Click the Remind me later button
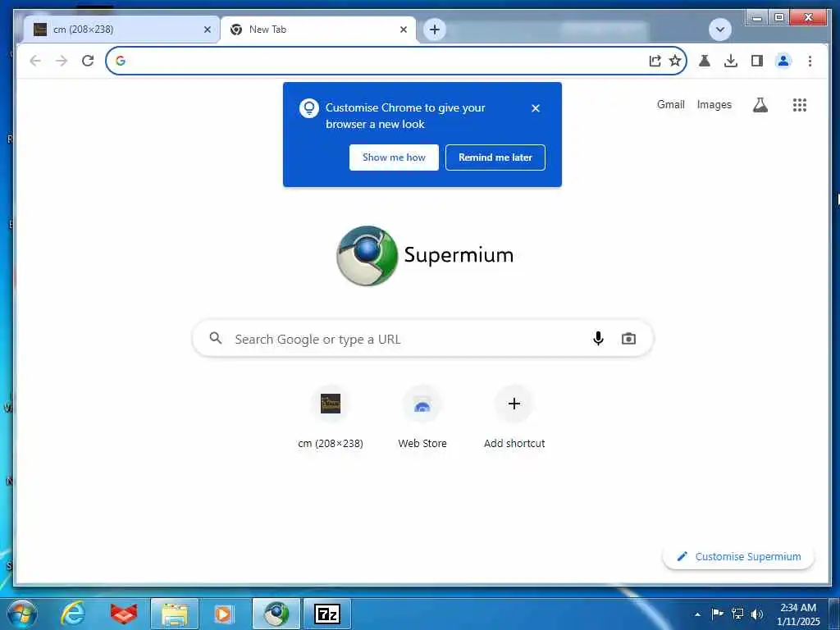The image size is (840, 630). coord(495,157)
